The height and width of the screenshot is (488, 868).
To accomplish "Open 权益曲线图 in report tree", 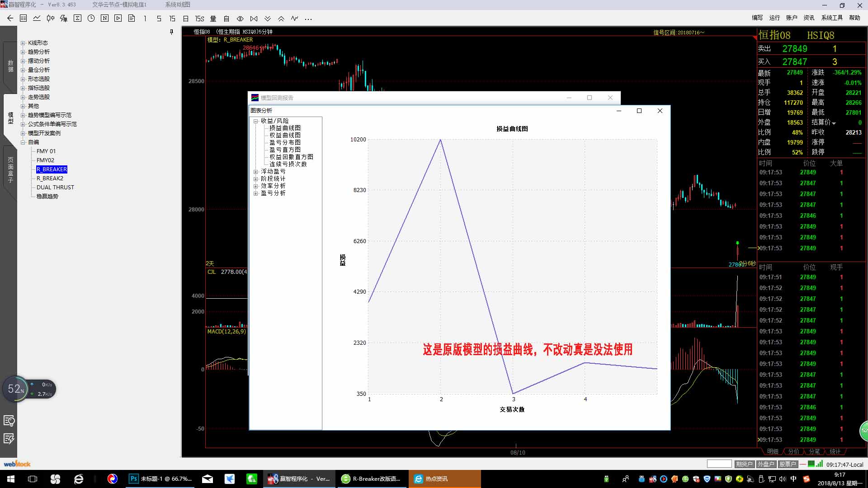I will 285,135.
